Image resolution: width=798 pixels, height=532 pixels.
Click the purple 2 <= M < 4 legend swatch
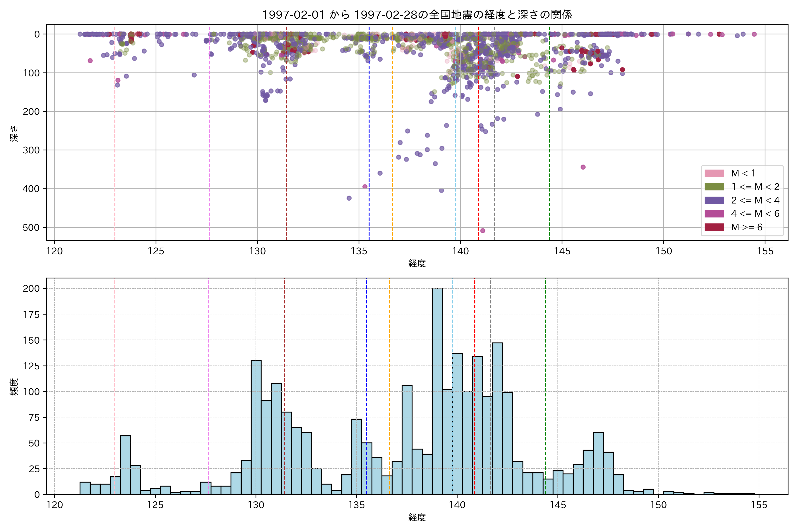pos(714,200)
